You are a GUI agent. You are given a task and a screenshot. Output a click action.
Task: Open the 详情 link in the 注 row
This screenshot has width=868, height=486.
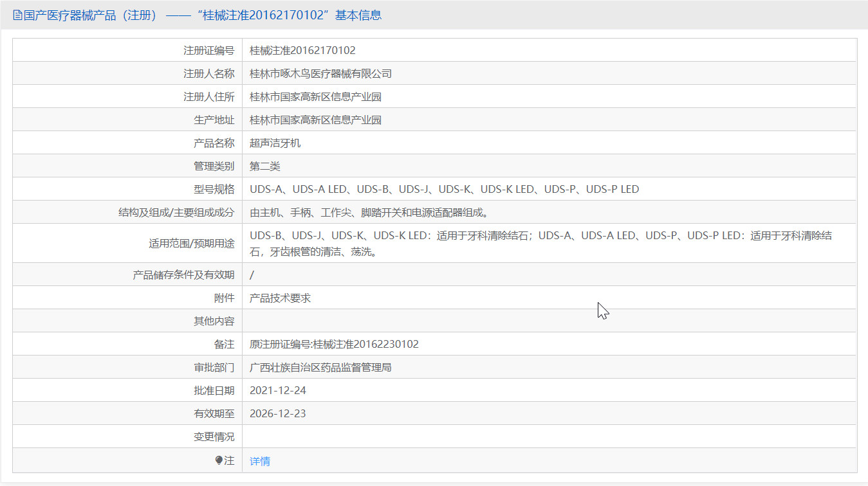click(260, 461)
